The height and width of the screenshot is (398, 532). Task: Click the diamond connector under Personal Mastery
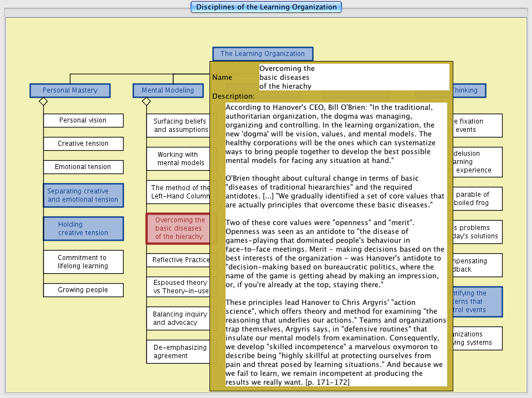[x=43, y=101]
